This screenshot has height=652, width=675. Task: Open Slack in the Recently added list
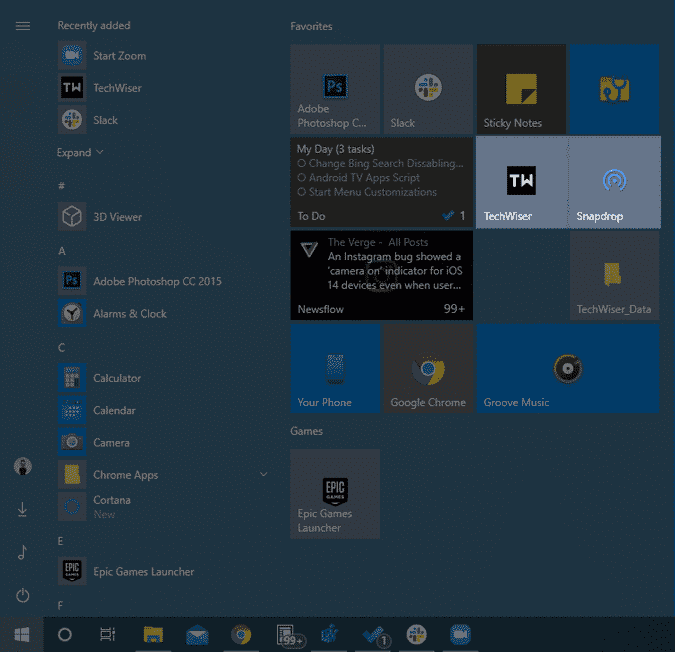163,120
